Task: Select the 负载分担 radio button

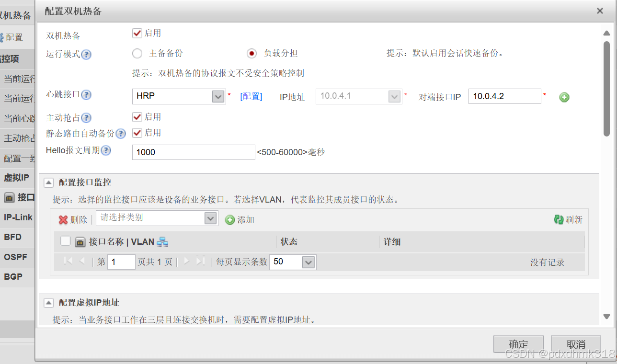Action: [x=251, y=53]
